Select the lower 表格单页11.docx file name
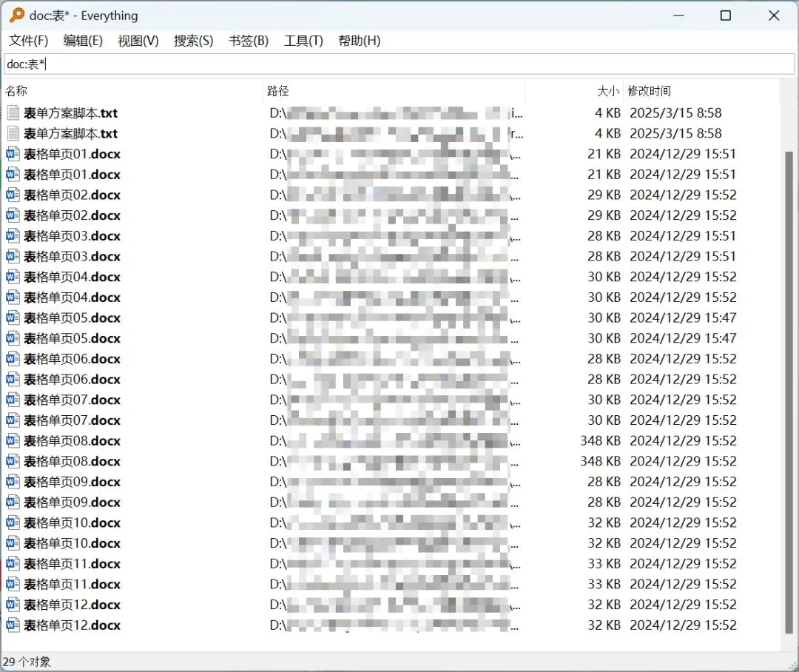The height and width of the screenshot is (672, 799). point(72,585)
